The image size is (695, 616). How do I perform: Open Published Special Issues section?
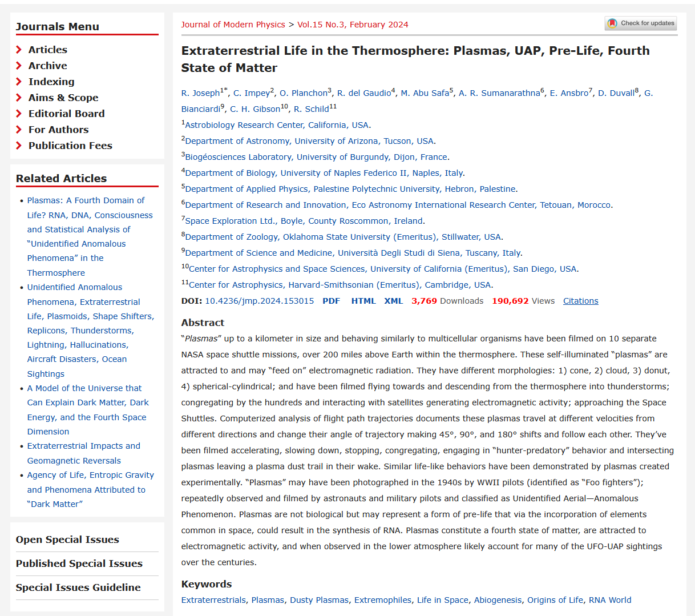click(x=79, y=563)
